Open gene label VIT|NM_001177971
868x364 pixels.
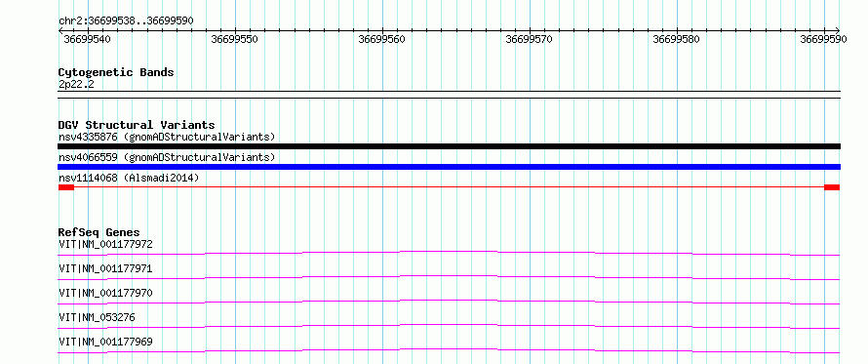[x=105, y=268]
